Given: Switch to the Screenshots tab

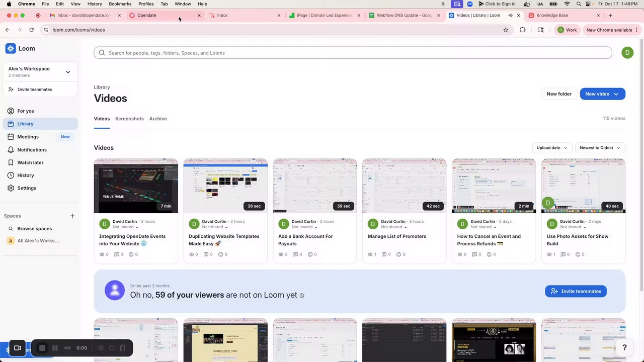Looking at the screenshot, I should pos(129,119).
